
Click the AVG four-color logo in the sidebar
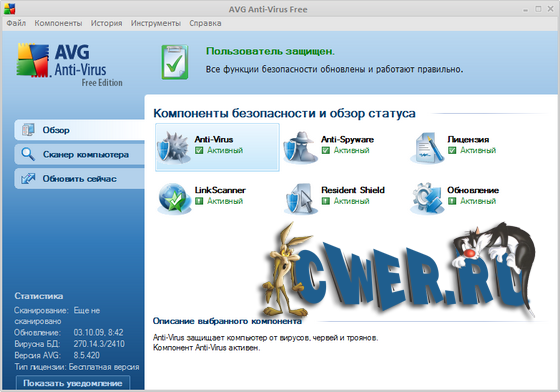coord(33,60)
